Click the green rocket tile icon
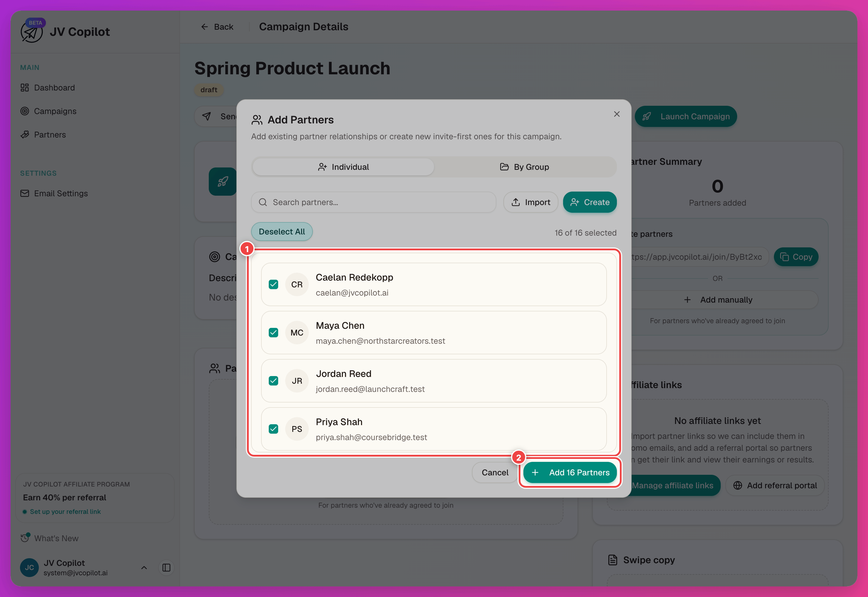This screenshot has width=868, height=597. (x=223, y=181)
